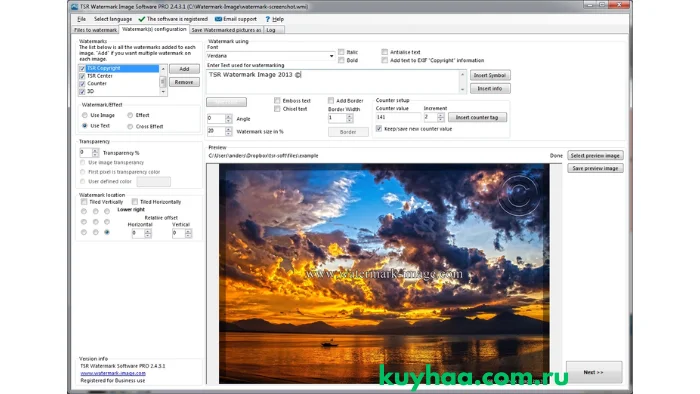This screenshot has height=394, width=700.
Task: Enable the Bold checkbox
Action: click(x=341, y=60)
